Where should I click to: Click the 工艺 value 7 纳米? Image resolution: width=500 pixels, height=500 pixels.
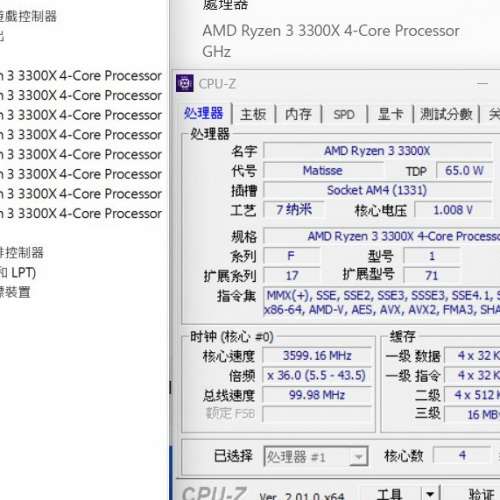[x=293, y=210]
